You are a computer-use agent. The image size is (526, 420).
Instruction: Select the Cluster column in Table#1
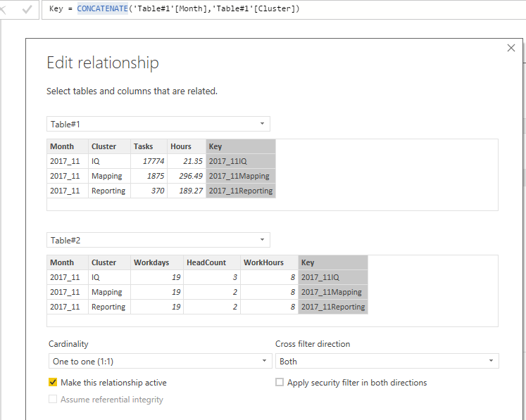pyautogui.click(x=109, y=146)
